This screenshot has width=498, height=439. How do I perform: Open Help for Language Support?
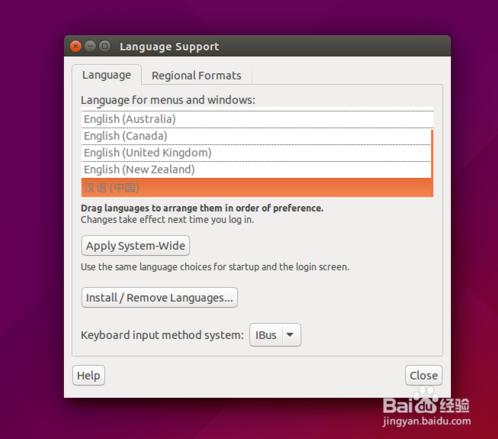(x=88, y=376)
